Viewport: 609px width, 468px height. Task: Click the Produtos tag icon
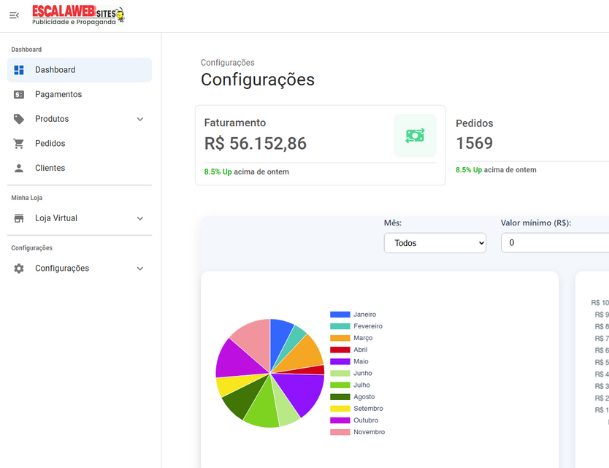coord(19,119)
